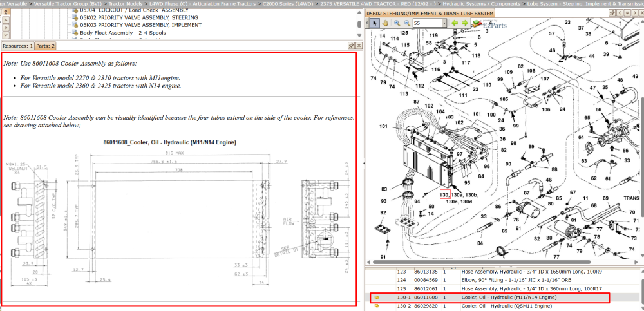Click the zoom value field showing 55
Image resolution: width=644 pixels, height=311 pixels.
click(x=427, y=23)
